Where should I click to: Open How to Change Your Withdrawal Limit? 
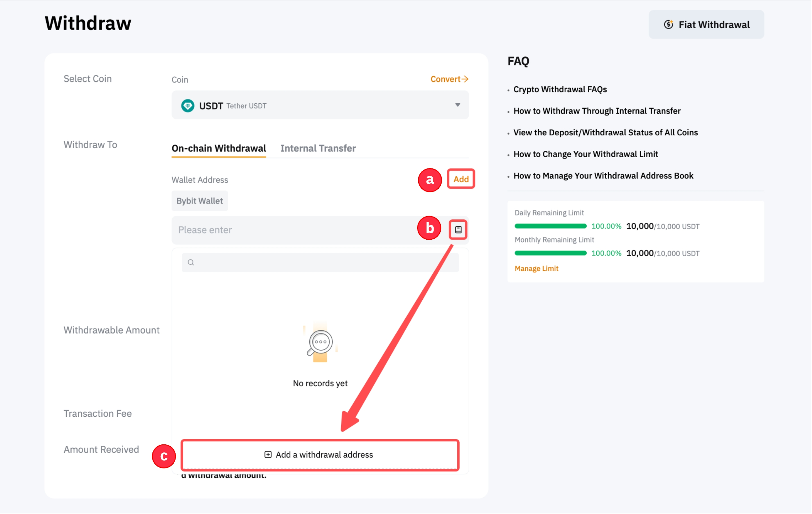[x=586, y=154]
